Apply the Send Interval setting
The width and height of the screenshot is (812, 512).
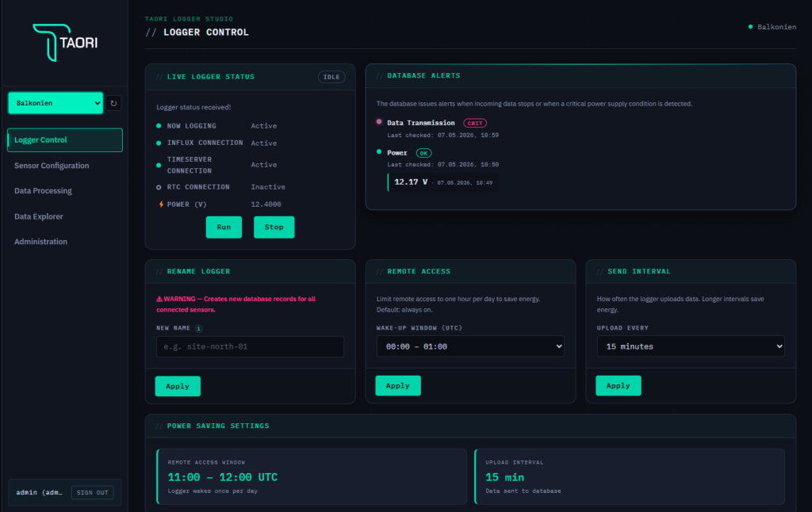(619, 386)
